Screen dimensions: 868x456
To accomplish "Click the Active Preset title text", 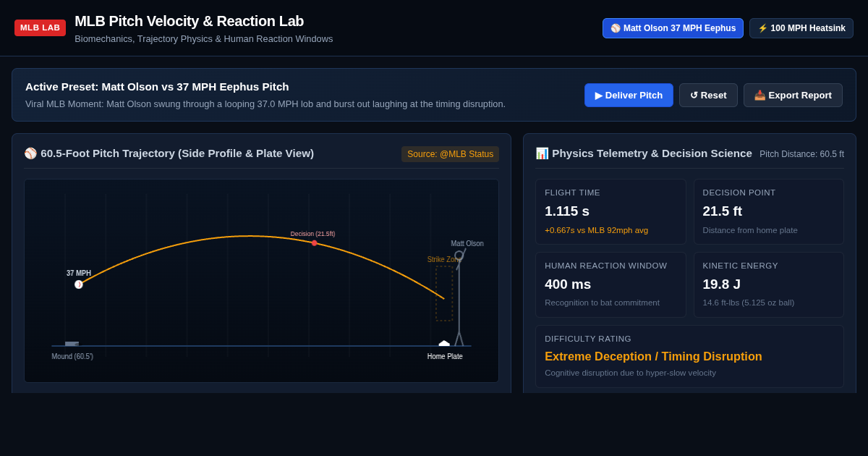I will 157,87.
